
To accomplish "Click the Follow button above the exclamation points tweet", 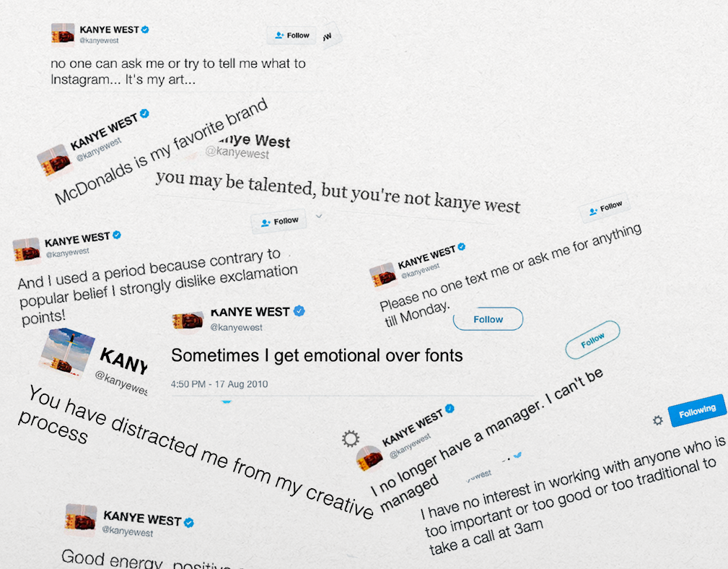I will [x=279, y=222].
